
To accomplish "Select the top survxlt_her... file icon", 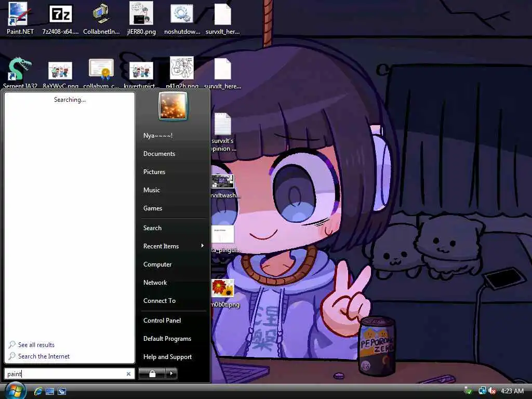I will point(222,18).
